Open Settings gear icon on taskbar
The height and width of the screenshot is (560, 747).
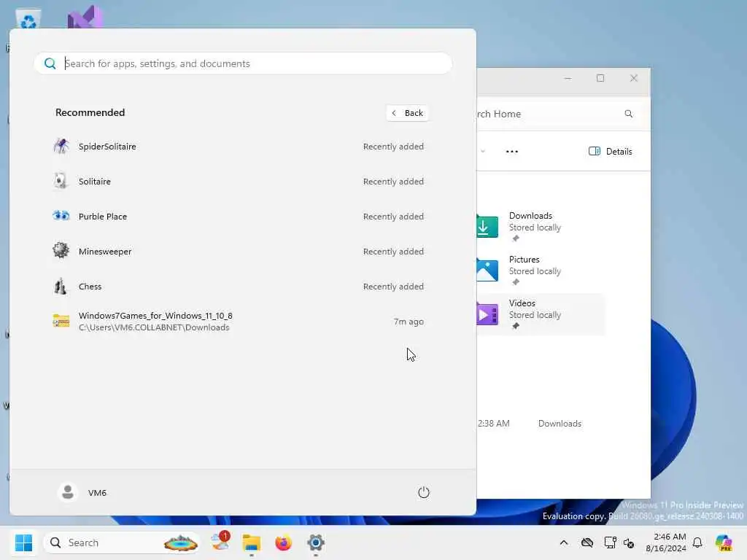pos(315,542)
